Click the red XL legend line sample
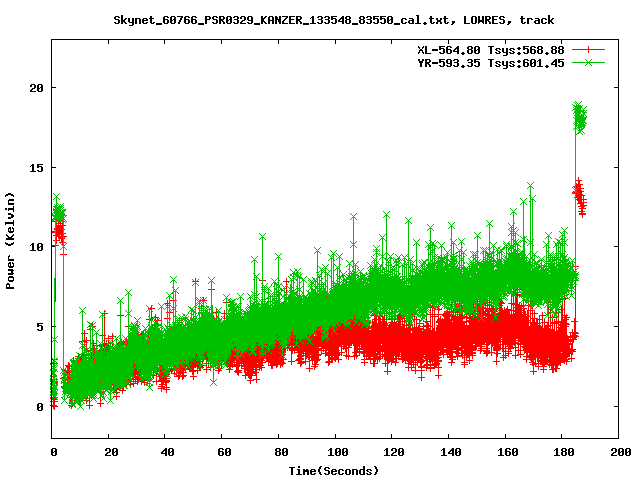The image size is (640, 480). click(588, 50)
